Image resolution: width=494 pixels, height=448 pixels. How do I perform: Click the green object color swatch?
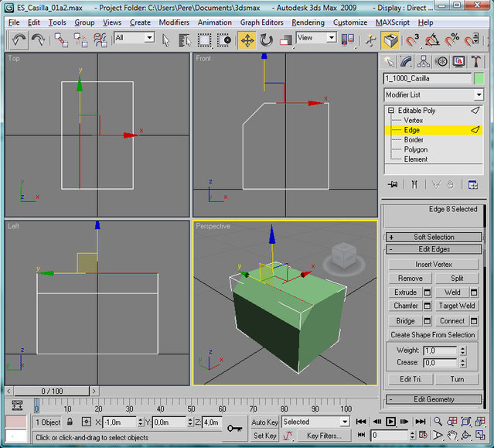(x=479, y=78)
